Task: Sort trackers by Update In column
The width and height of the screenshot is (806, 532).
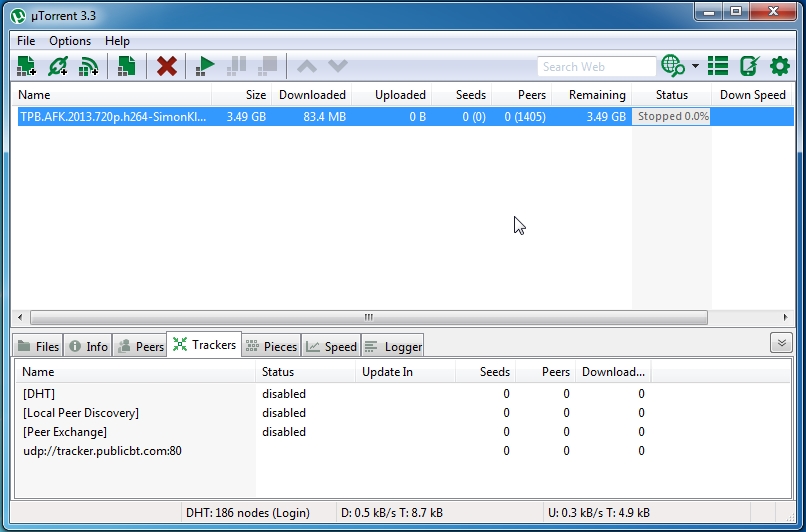Action: (405, 372)
